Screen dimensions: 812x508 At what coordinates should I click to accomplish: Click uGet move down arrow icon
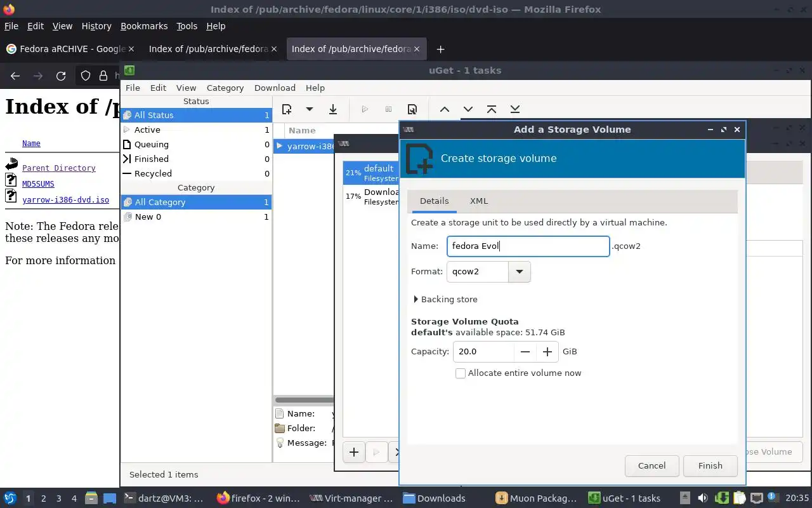[468, 109]
